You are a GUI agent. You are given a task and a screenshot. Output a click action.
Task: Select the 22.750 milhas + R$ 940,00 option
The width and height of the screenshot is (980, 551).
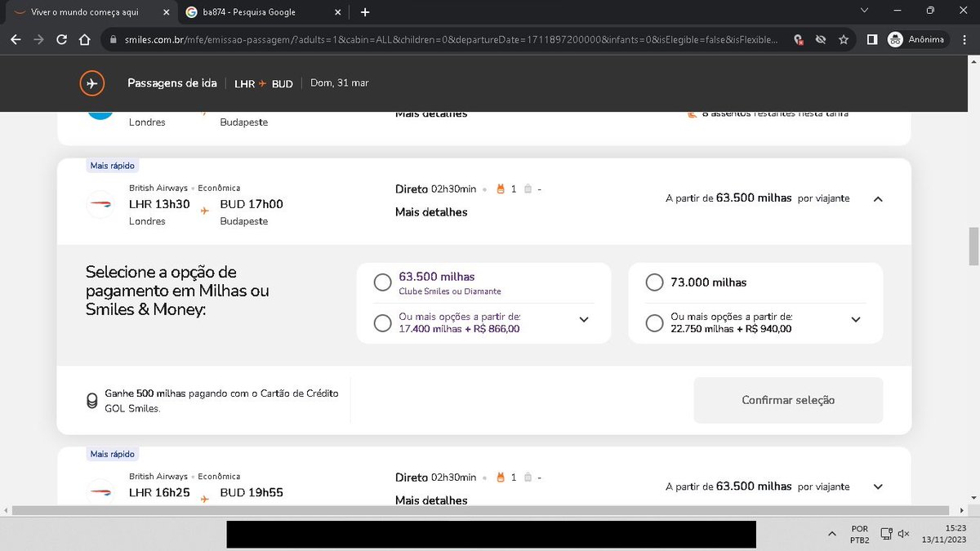654,322
